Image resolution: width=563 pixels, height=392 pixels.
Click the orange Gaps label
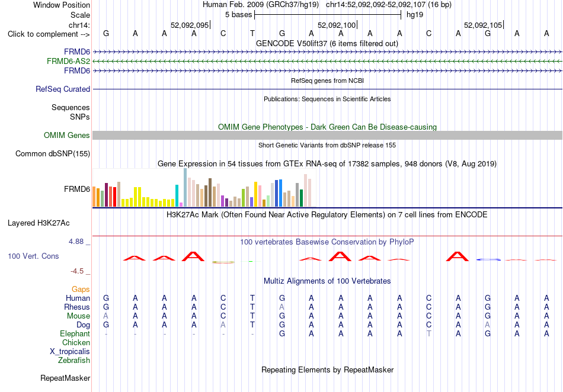81,289
